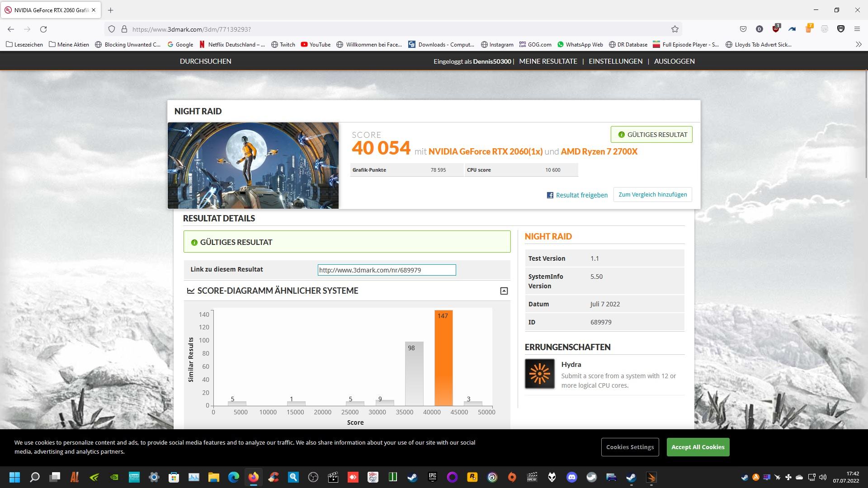Open Task View on taskbar
Viewport: 868px width, 488px height.
pos(55,477)
